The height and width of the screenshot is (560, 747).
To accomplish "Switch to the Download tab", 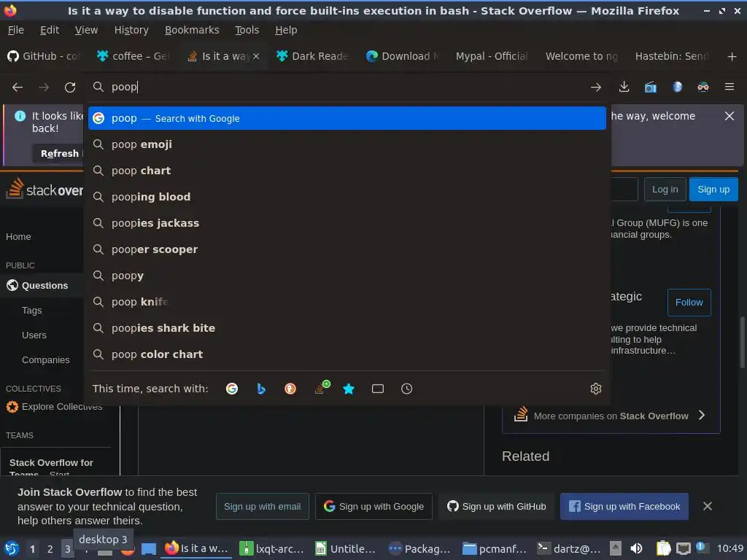I will click(403, 56).
